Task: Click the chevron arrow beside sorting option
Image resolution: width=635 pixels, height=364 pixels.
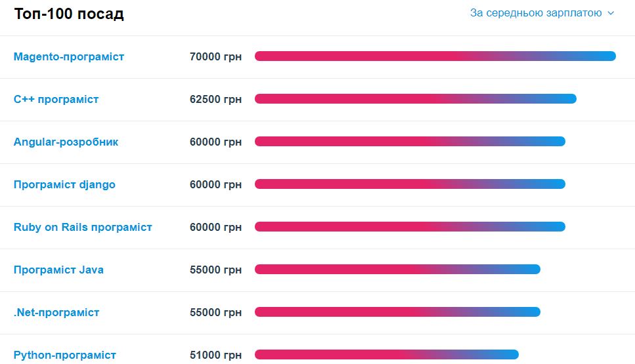Action: click(611, 13)
